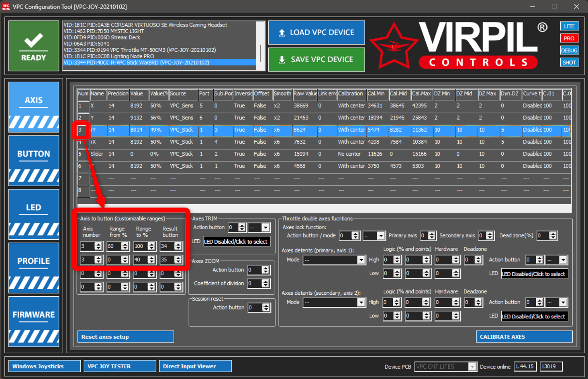Expand Axes TRIM action button dropdown

click(265, 228)
